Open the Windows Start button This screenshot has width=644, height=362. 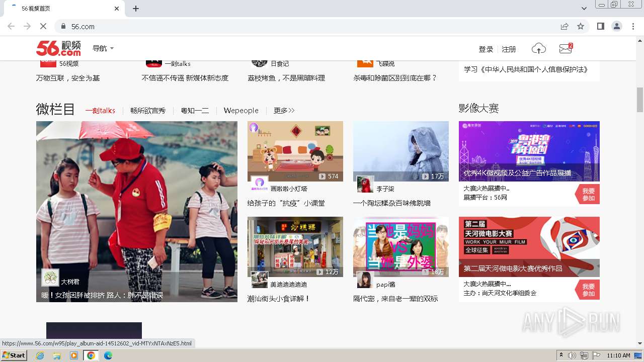(x=14, y=355)
